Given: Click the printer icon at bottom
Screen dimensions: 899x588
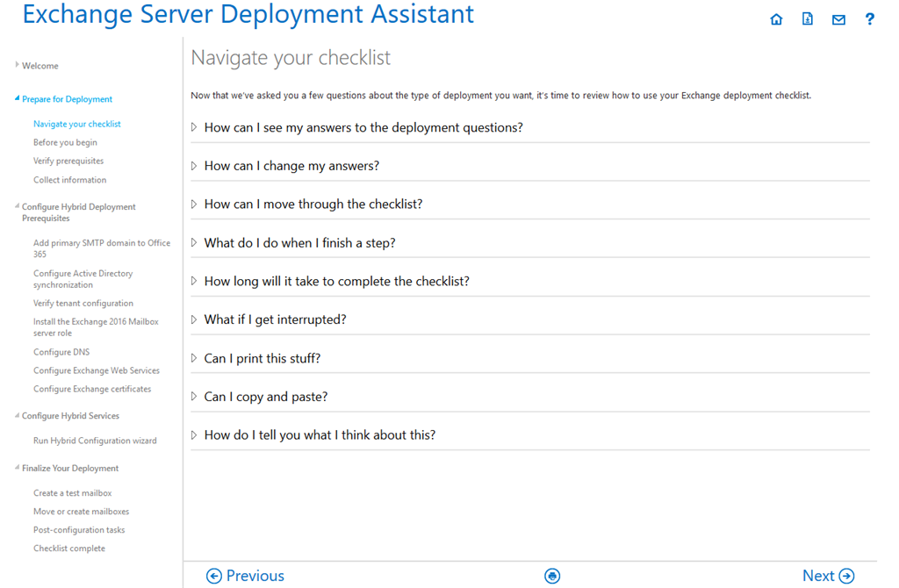Looking at the screenshot, I should tap(552, 576).
